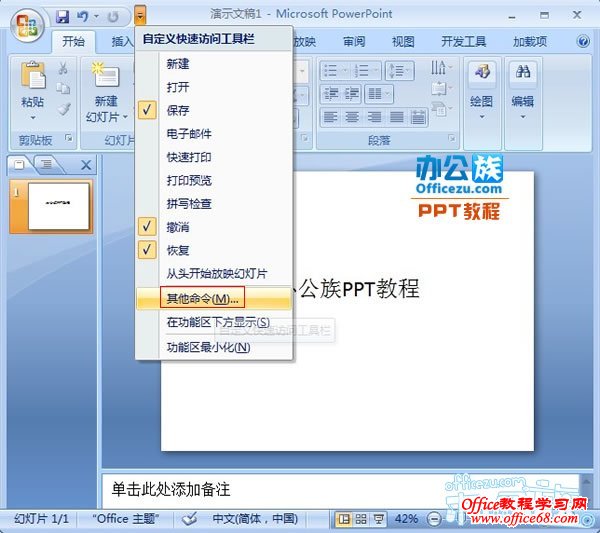
Task: Switch to the 视图 ribbon tab
Action: 403,41
